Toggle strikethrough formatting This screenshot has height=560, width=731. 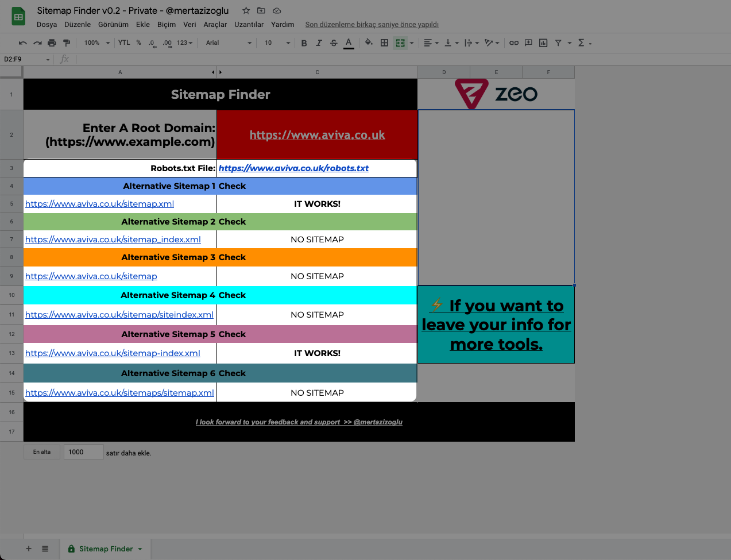[x=334, y=43]
